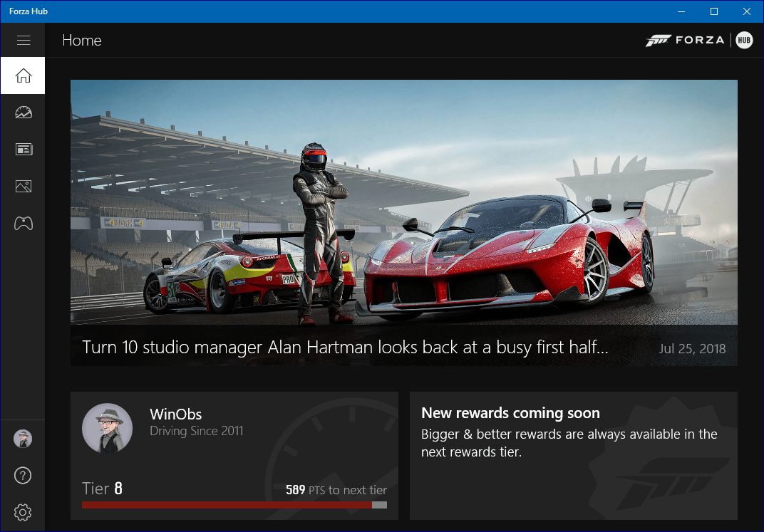The image size is (764, 532).
Task: Select the WinObs gamertag name
Action: (x=176, y=414)
